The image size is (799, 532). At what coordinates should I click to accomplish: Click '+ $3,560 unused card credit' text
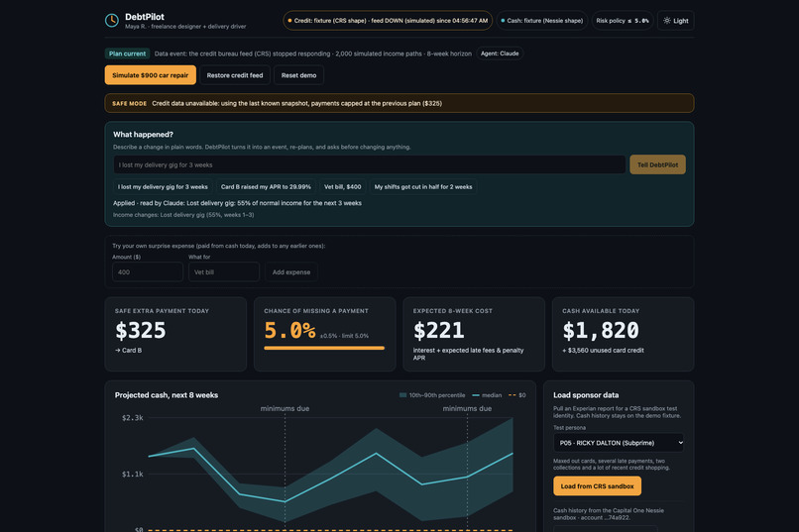point(603,351)
